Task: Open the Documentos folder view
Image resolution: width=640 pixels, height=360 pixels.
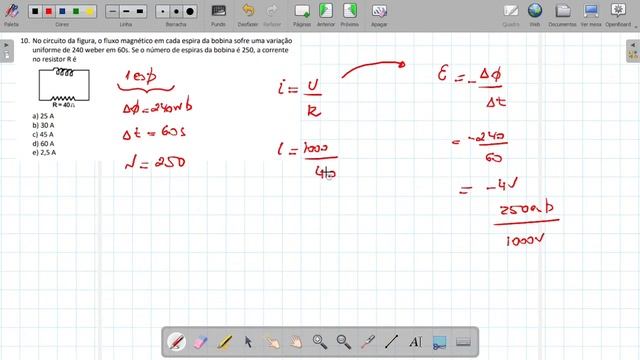Action: pos(562,15)
